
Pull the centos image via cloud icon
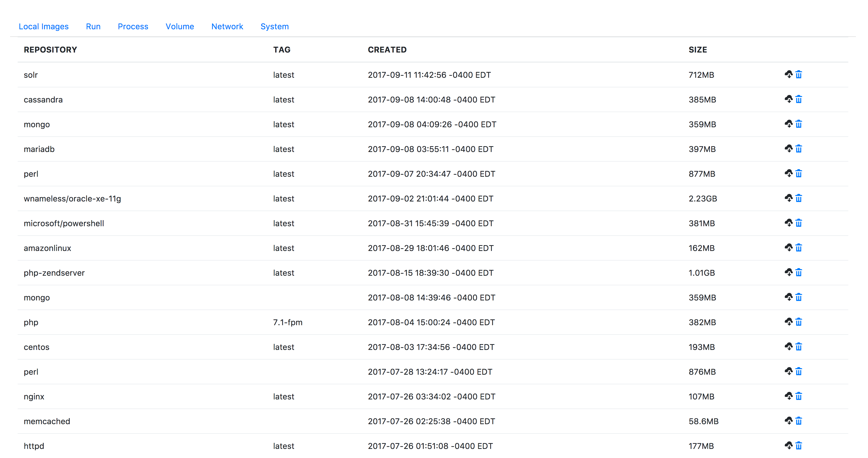(788, 346)
